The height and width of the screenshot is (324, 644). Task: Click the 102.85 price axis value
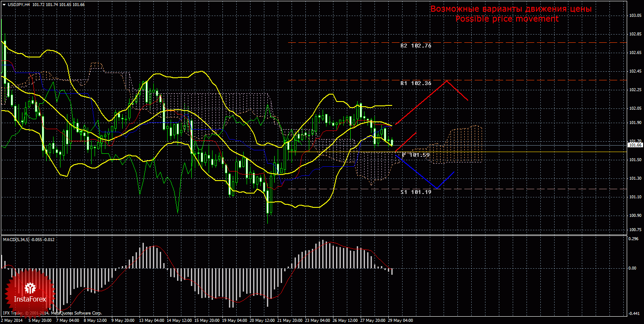(635, 34)
